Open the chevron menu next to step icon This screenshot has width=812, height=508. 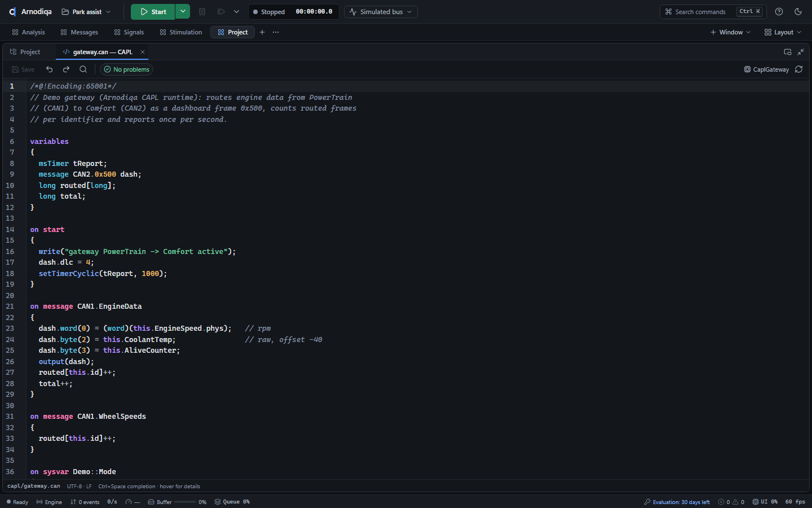[236, 12]
